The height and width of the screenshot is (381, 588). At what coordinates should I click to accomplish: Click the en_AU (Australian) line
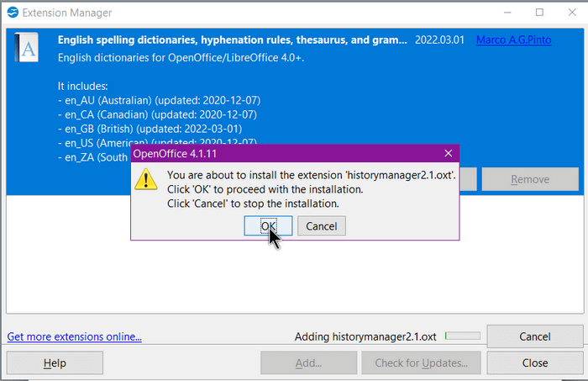pyautogui.click(x=160, y=100)
